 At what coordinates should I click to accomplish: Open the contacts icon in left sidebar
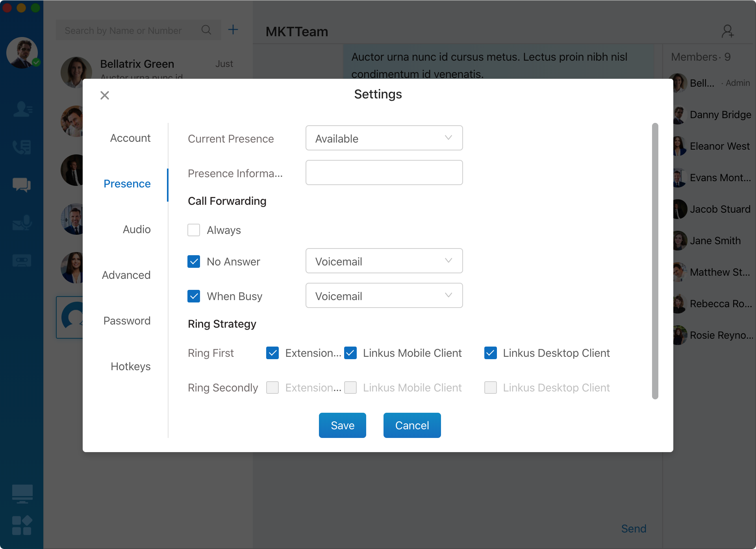[22, 109]
